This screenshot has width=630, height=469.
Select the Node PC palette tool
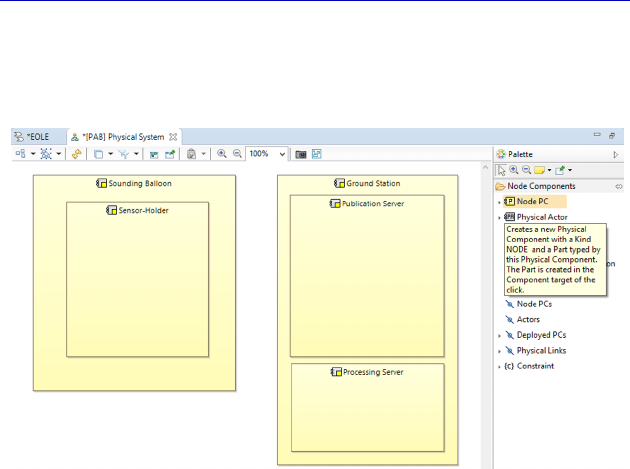(532, 201)
